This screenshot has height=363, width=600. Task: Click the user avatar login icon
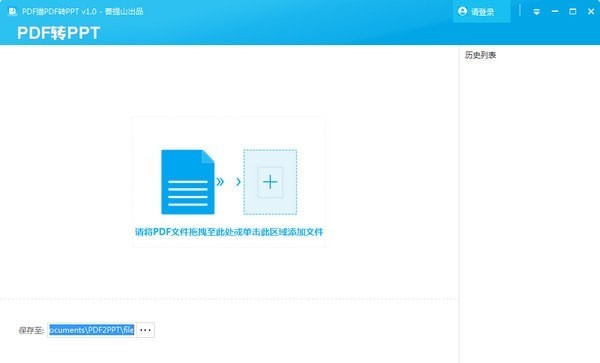(462, 11)
